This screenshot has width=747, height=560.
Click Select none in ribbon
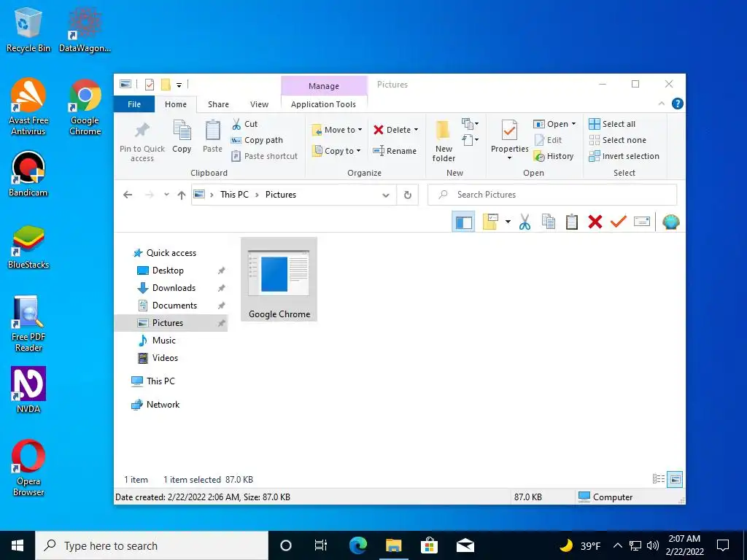pyautogui.click(x=617, y=140)
